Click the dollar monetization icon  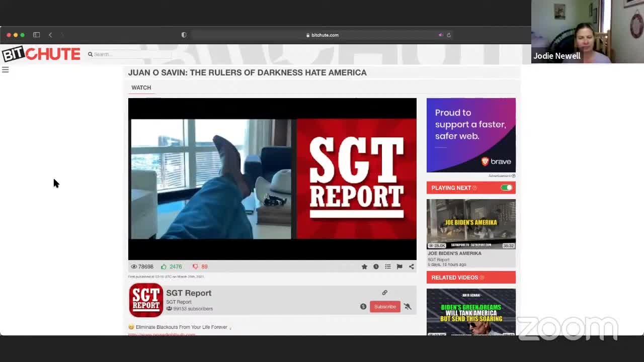(363, 307)
